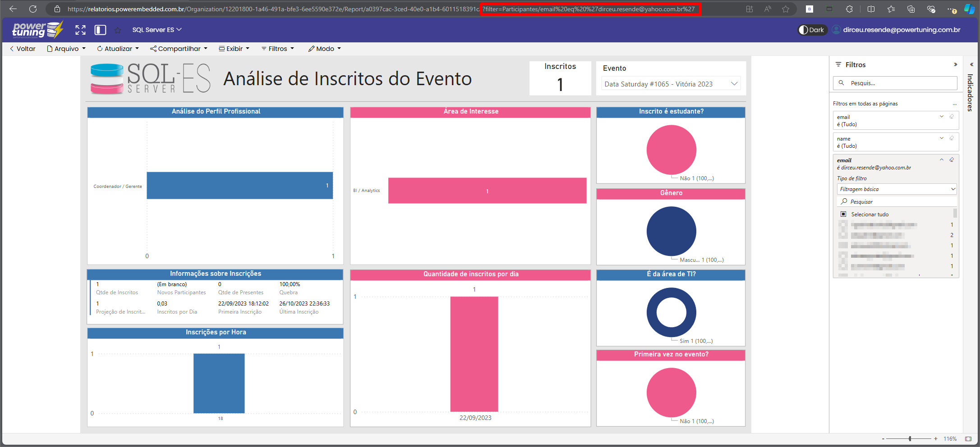Click the zoom slider handle in the status bar
The width and height of the screenshot is (980, 447).
pos(910,438)
